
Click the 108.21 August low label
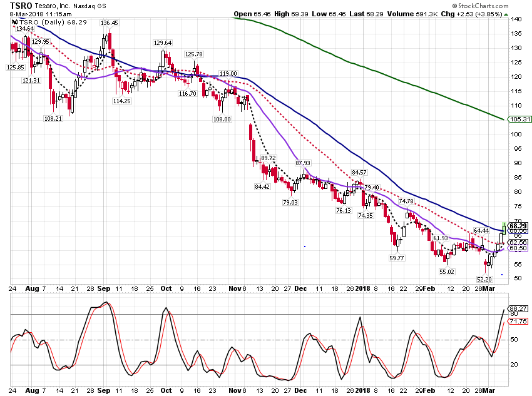pos(53,118)
